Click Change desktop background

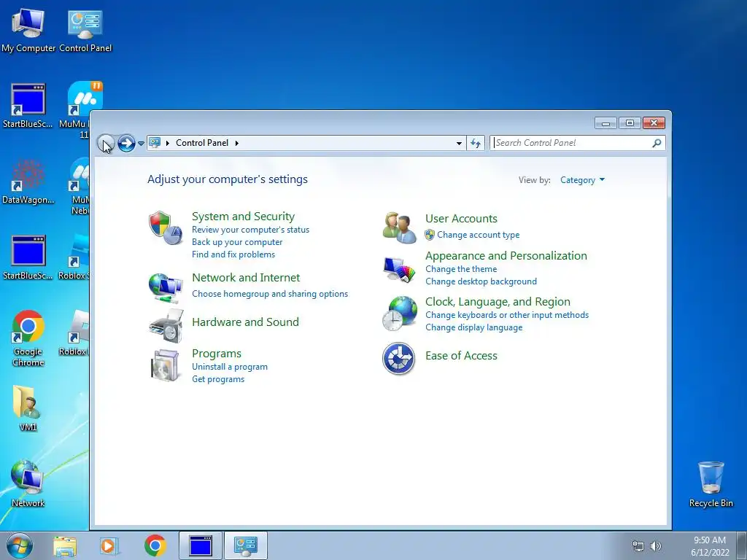point(481,281)
